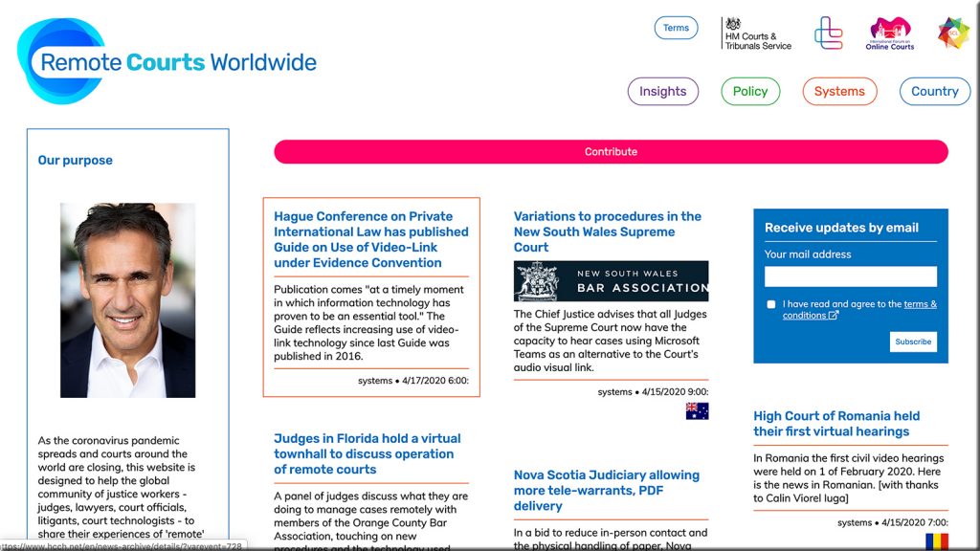
Task: Click the 'systems • 4/17/2020 6:00:' line
Action: point(413,381)
